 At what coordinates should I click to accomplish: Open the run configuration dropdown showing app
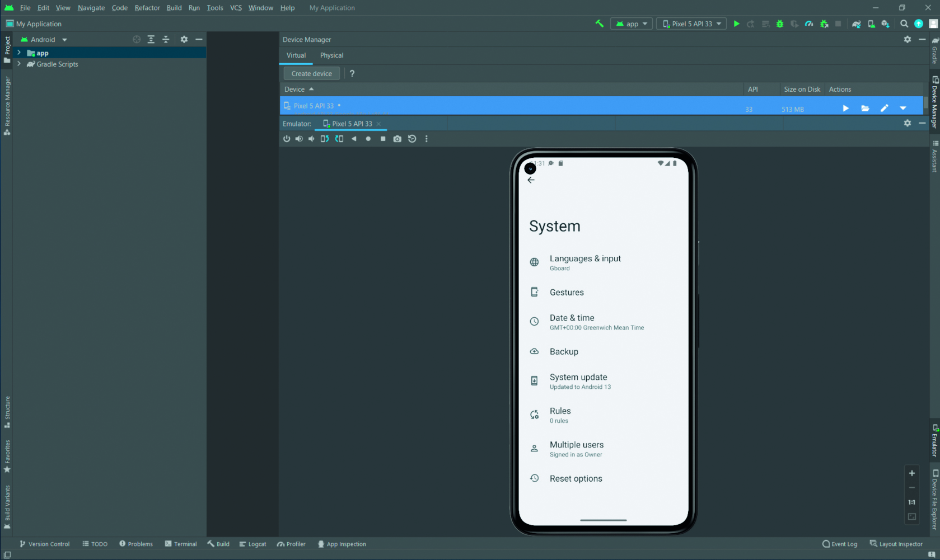click(x=631, y=23)
